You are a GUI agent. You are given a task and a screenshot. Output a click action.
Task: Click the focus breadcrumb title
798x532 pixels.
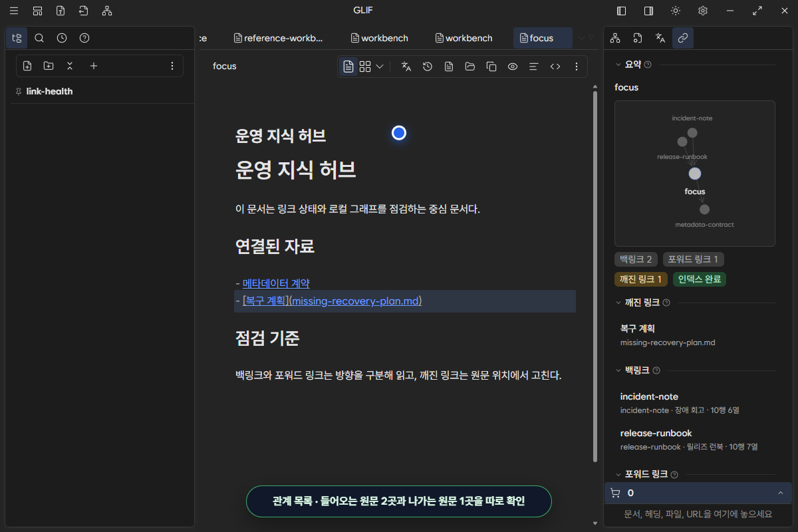click(x=225, y=66)
